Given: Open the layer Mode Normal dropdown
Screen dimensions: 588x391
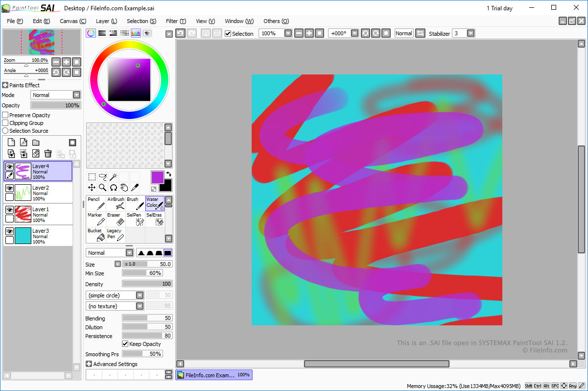Looking at the screenshot, I should tap(56, 95).
